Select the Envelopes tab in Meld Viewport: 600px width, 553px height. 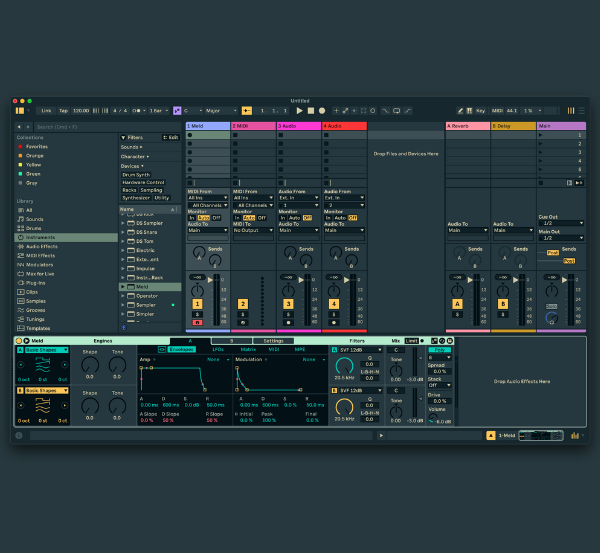tap(182, 349)
